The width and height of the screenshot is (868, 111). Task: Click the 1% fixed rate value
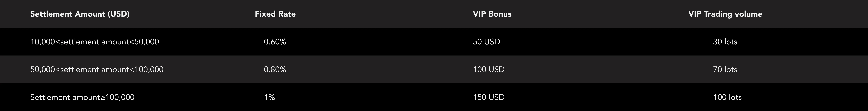point(270,97)
